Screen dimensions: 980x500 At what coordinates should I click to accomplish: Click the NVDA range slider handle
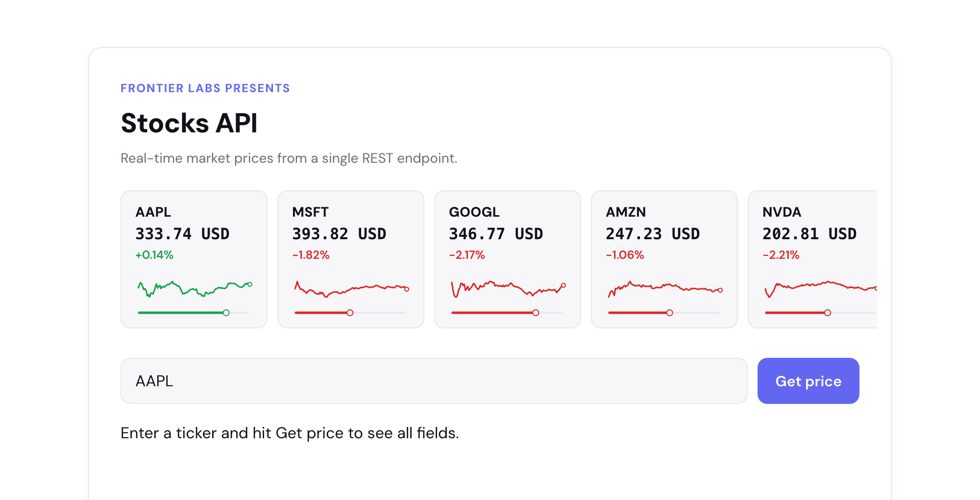[x=827, y=313]
